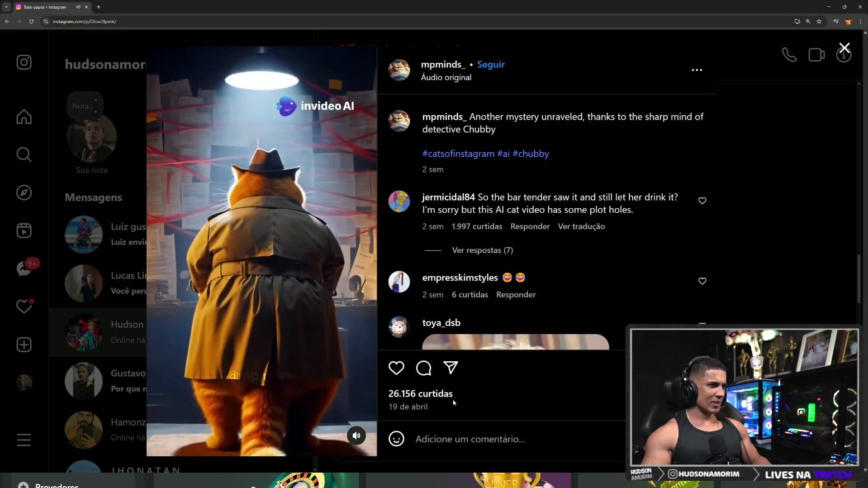Open the Search magnifier in the sidebar
The image size is (868, 488).
24,155
